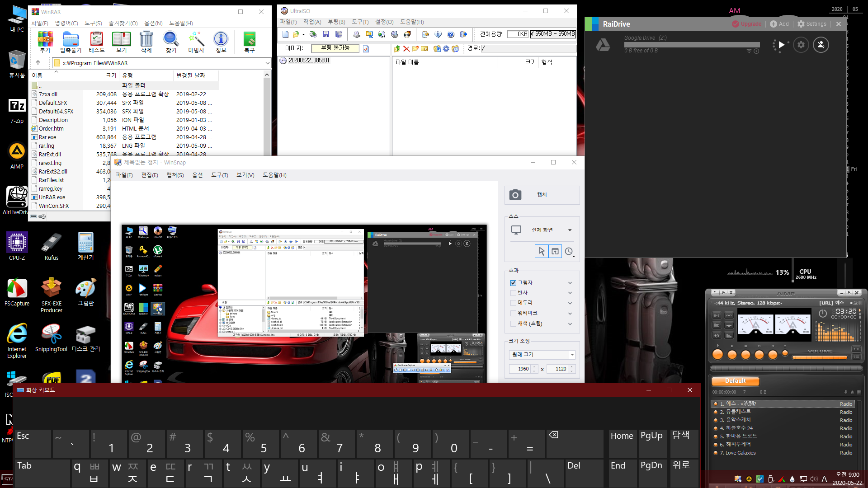Open WinRAR 파일(F) menu

pyautogui.click(x=39, y=23)
